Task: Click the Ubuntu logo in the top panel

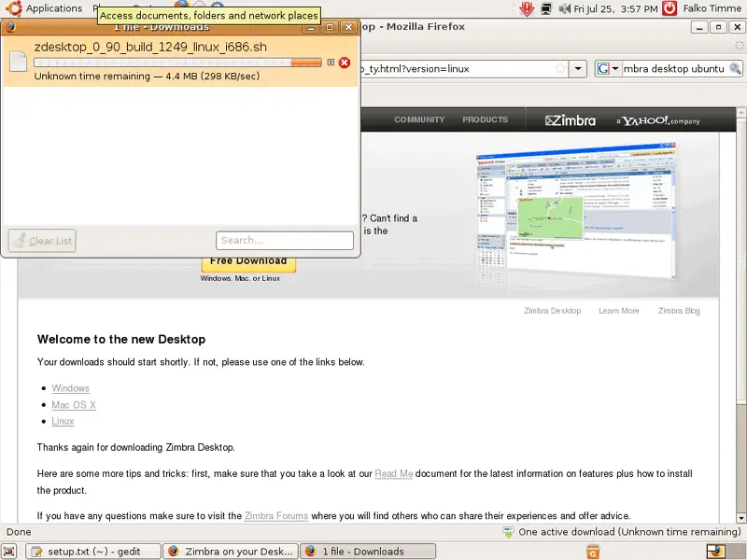Action: (13, 8)
